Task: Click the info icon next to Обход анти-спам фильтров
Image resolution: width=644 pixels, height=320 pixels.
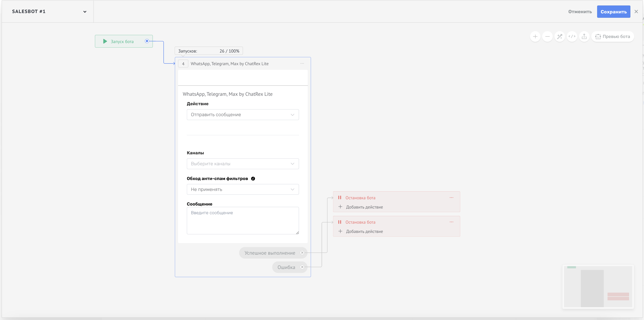Action: [253, 179]
